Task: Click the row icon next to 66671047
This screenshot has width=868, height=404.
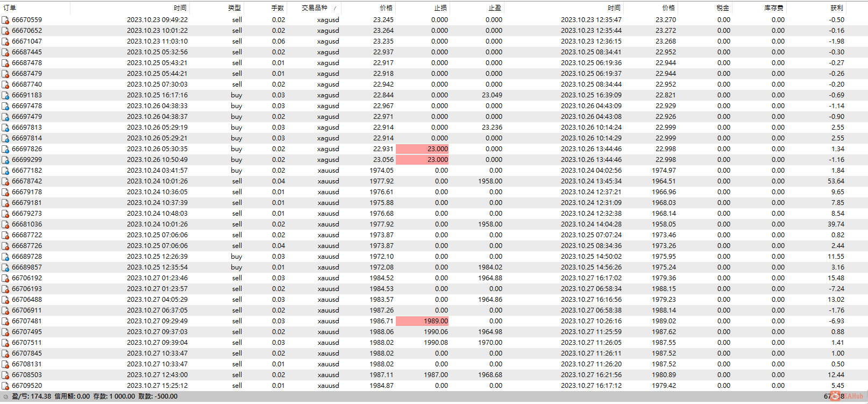Action: point(5,41)
